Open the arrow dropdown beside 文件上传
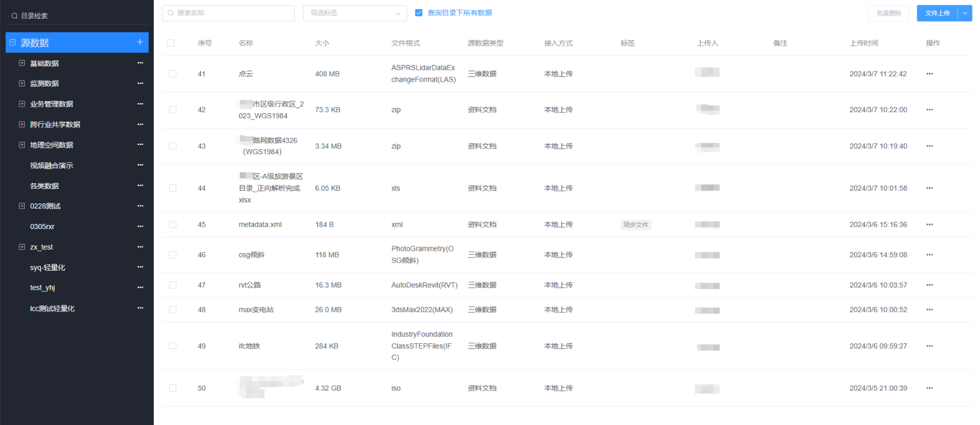This screenshot has width=980, height=425. click(x=965, y=13)
